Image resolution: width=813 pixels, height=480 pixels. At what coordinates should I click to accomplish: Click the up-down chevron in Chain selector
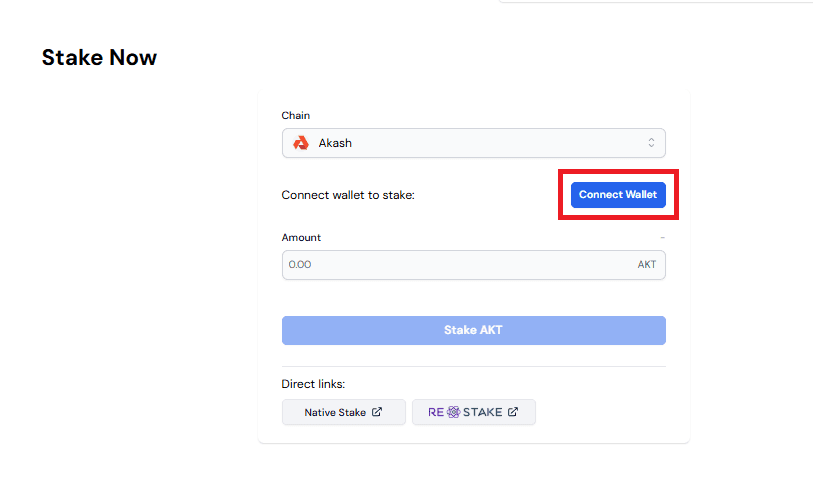coord(651,143)
